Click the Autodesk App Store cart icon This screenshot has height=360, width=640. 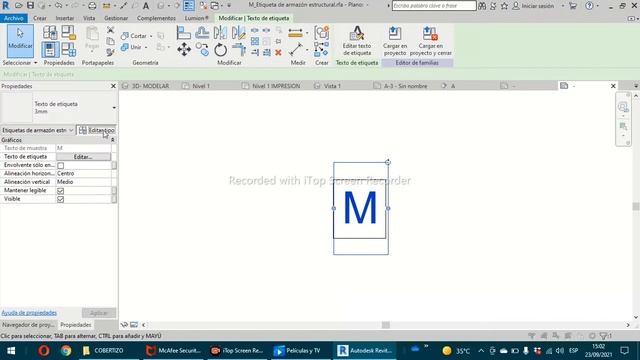point(573,6)
